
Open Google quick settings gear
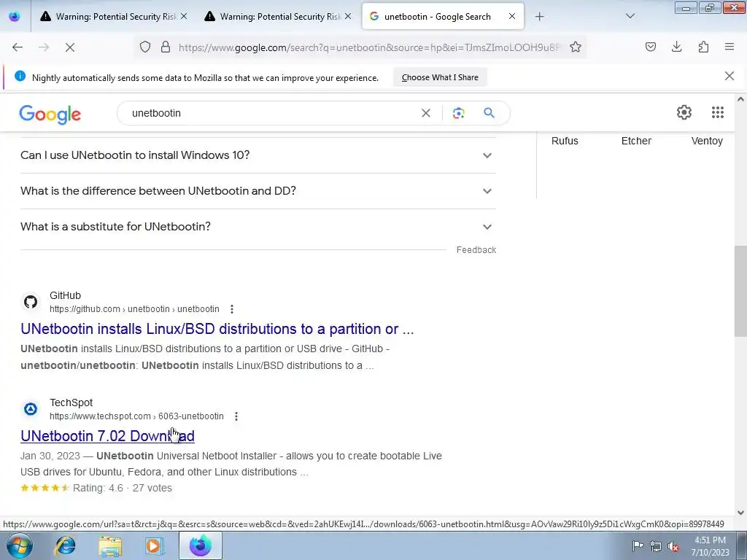coord(684,112)
